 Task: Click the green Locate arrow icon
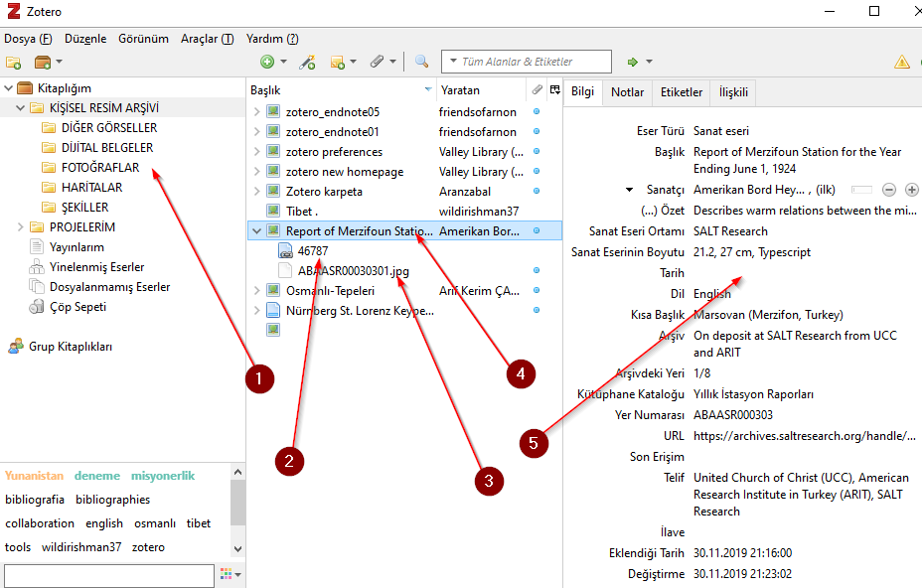pos(633,62)
